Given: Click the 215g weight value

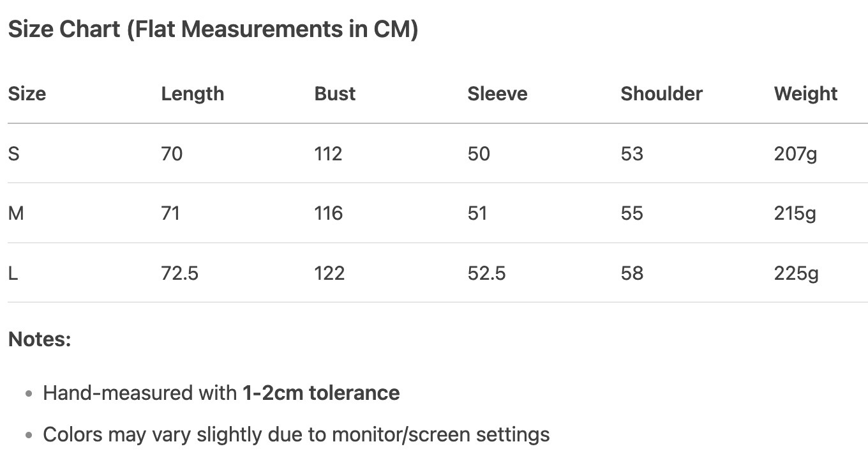Looking at the screenshot, I should [795, 213].
